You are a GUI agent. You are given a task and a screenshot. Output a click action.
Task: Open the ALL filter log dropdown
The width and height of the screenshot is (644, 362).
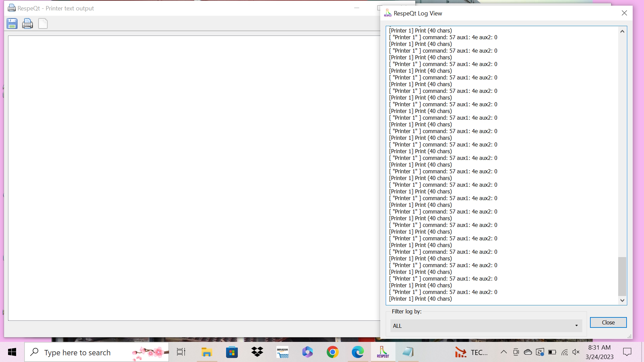tap(486, 326)
